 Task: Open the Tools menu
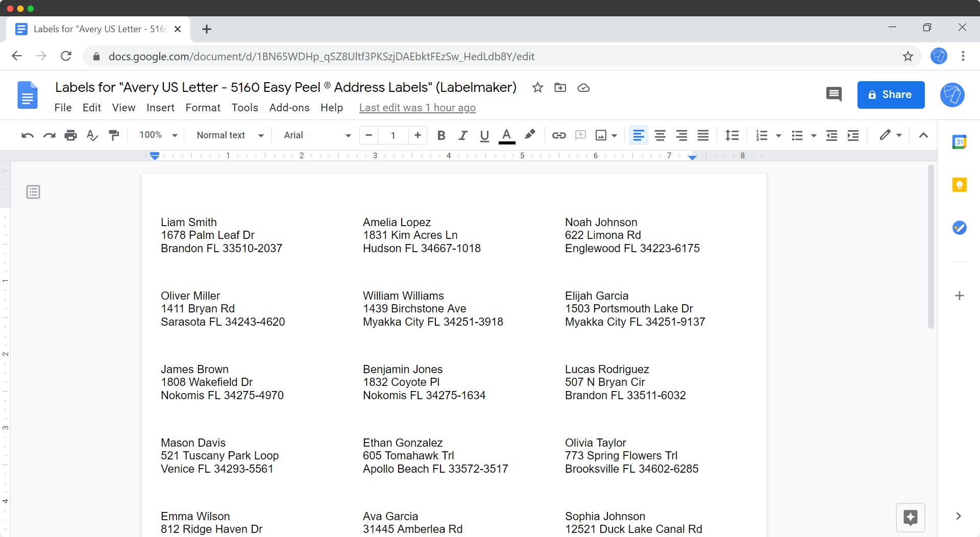pos(244,108)
